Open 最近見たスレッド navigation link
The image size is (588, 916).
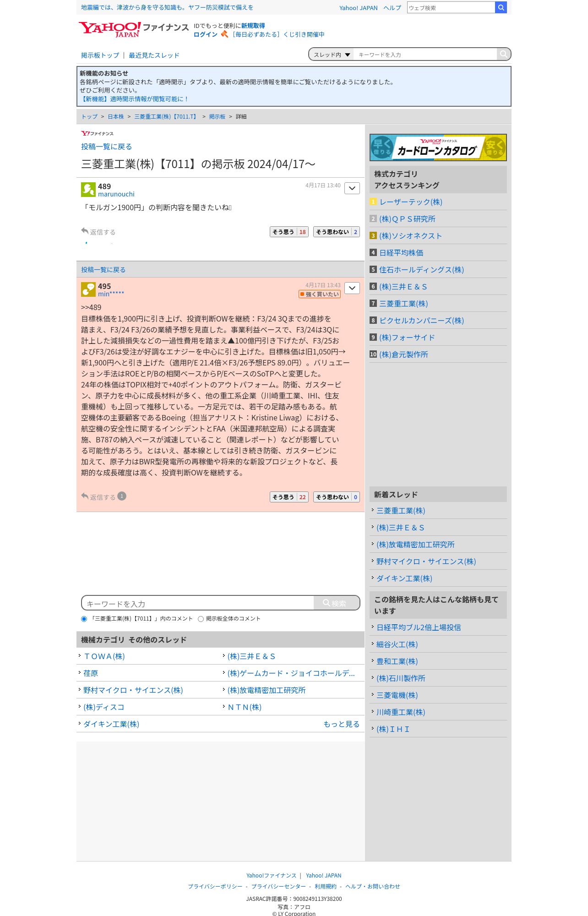coord(154,55)
